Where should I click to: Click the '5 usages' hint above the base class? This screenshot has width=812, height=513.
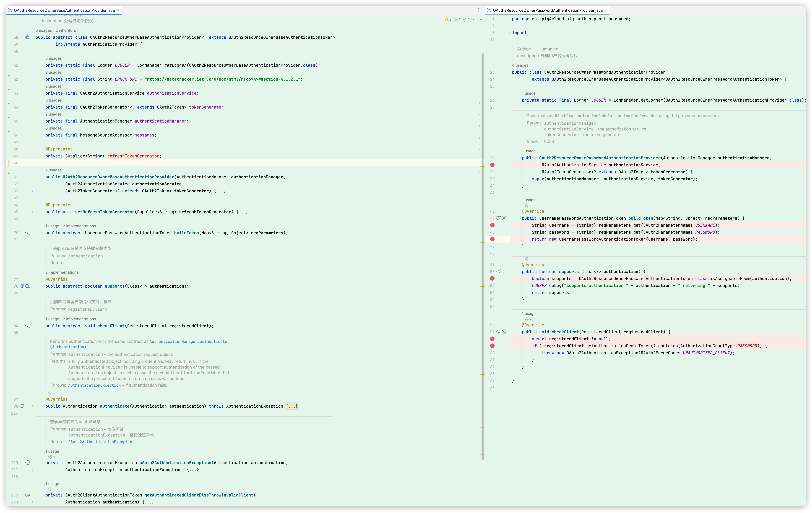tap(44, 30)
